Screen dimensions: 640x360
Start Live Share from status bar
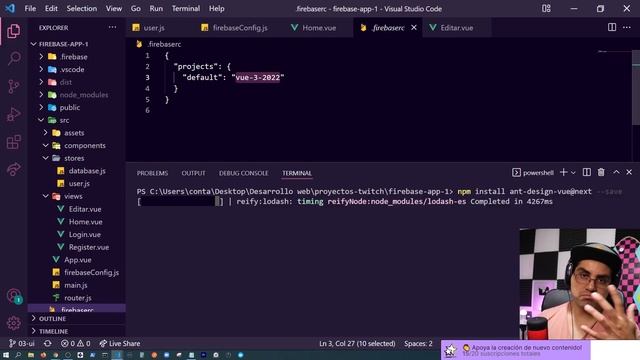(120, 343)
